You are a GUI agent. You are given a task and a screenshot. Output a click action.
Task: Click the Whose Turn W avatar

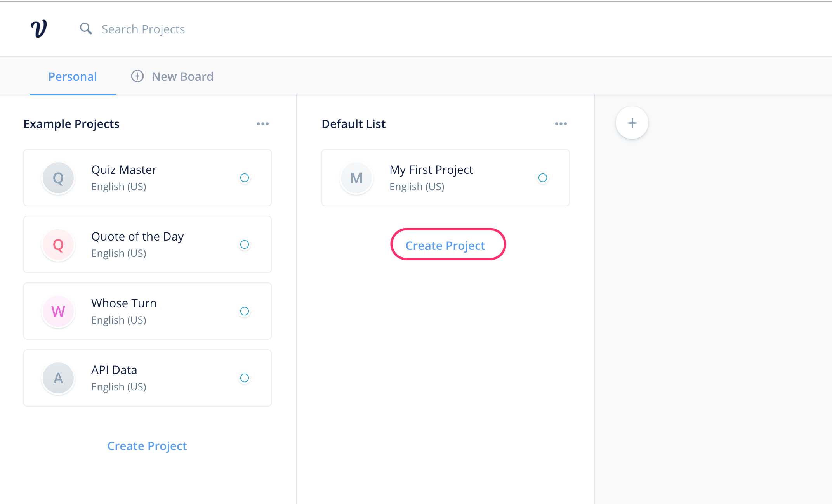(58, 311)
